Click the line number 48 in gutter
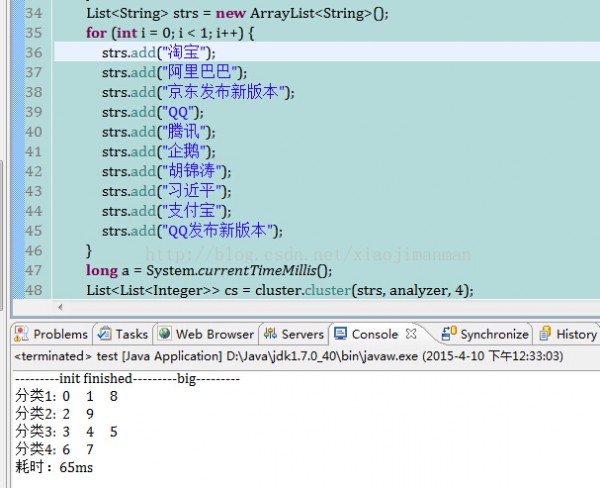Screen dimensions: 600x488 pyautogui.click(x=34, y=290)
